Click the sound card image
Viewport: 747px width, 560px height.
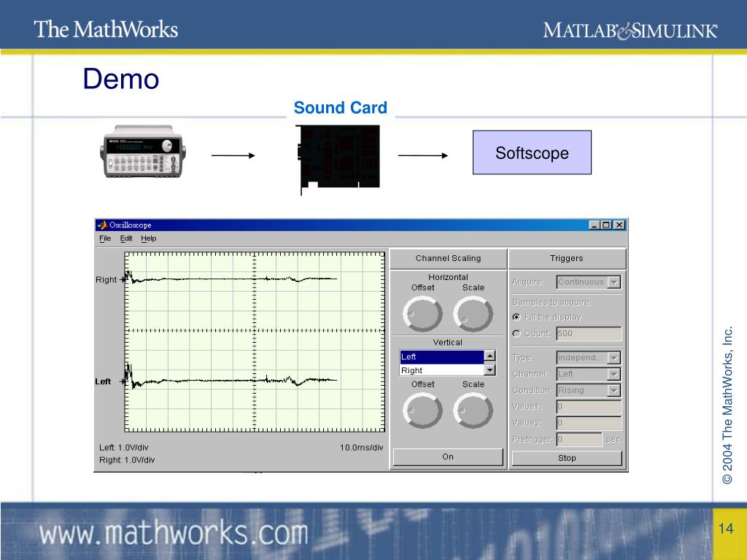(338, 158)
